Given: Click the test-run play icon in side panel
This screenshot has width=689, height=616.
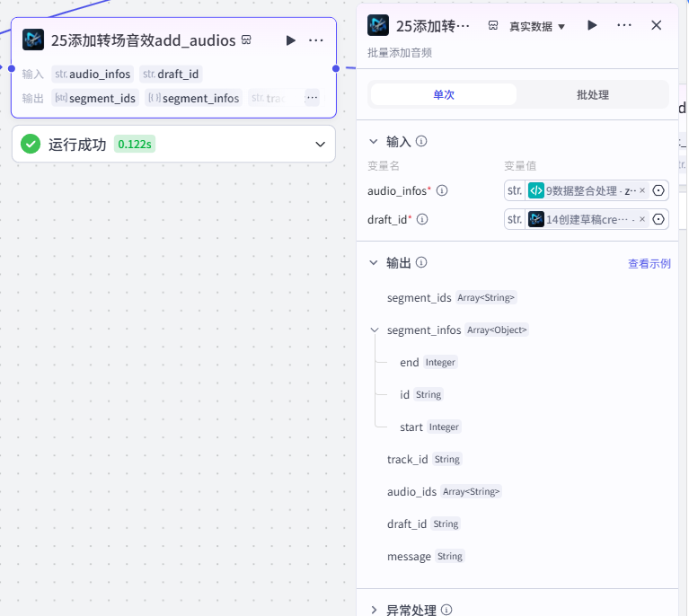Looking at the screenshot, I should tap(592, 25).
